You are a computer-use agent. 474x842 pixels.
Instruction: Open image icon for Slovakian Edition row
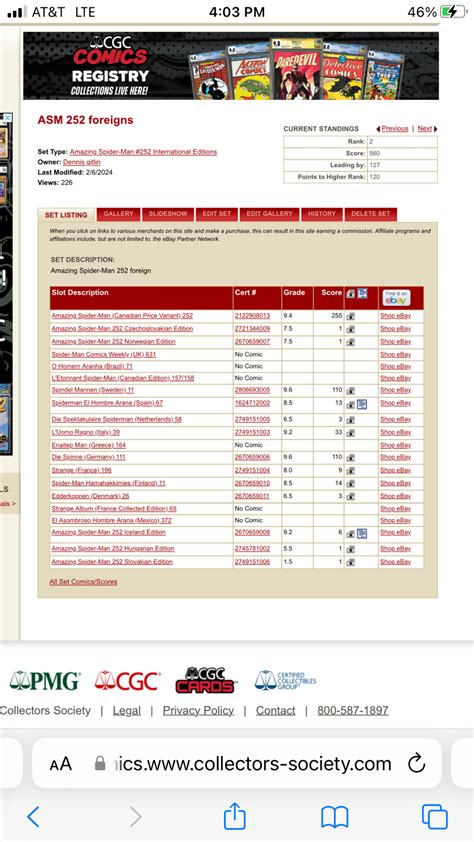(x=350, y=562)
